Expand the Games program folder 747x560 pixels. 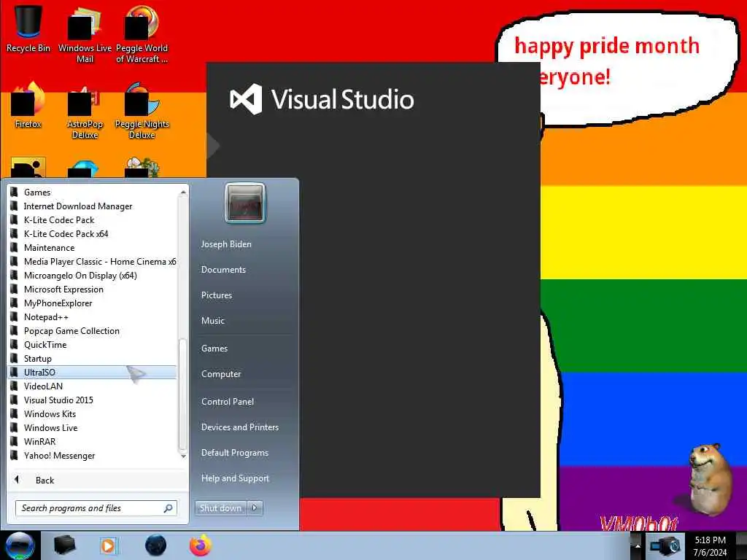(93, 192)
